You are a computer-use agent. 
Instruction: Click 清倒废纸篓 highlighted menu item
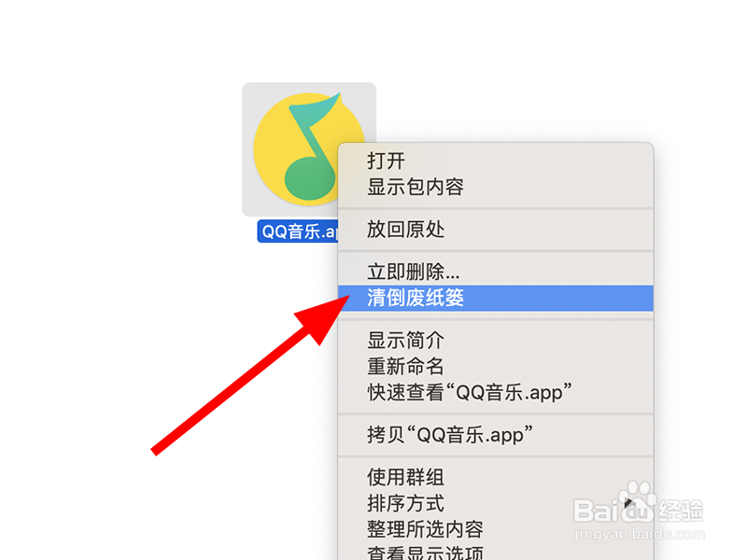[496, 298]
